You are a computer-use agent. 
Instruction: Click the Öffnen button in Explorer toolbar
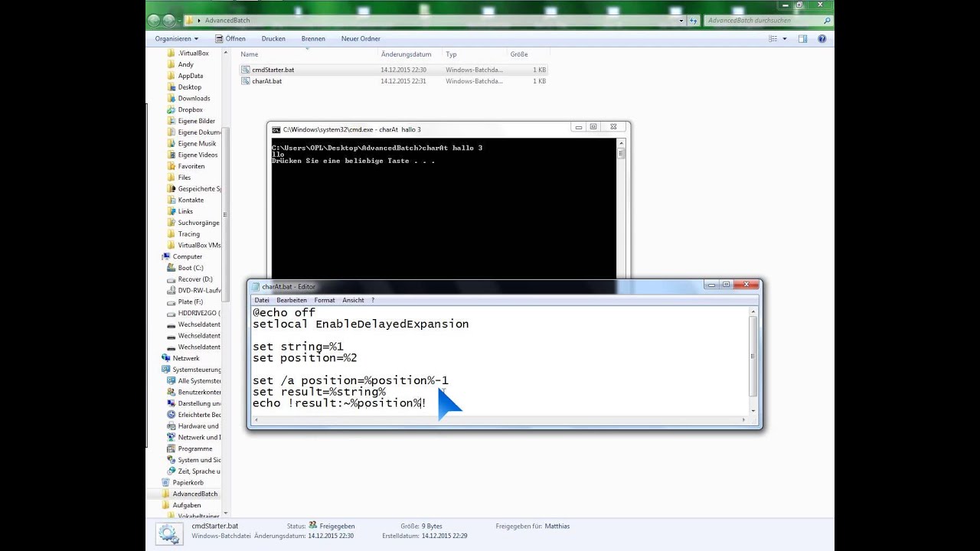(x=230, y=38)
